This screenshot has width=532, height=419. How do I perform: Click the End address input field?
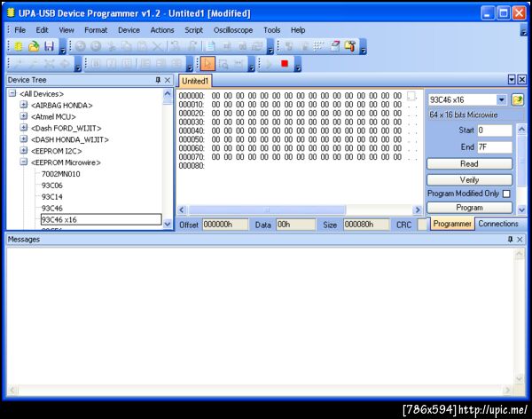[495, 147]
